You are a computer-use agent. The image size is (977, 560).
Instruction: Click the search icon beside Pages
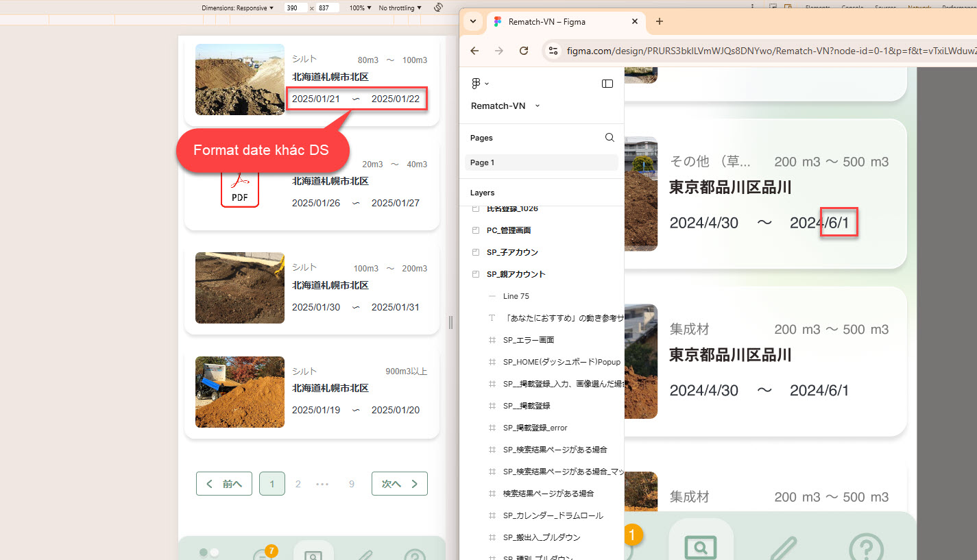coord(610,138)
